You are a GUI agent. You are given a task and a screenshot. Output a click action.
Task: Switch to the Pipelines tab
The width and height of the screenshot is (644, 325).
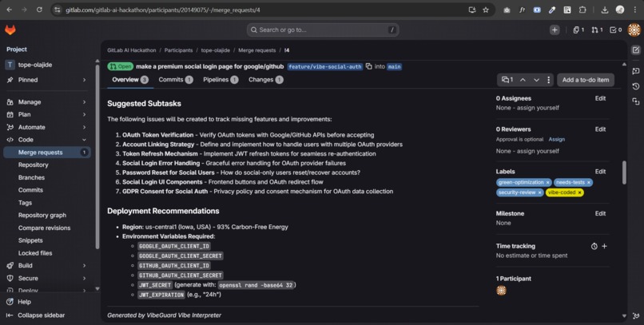(221, 80)
